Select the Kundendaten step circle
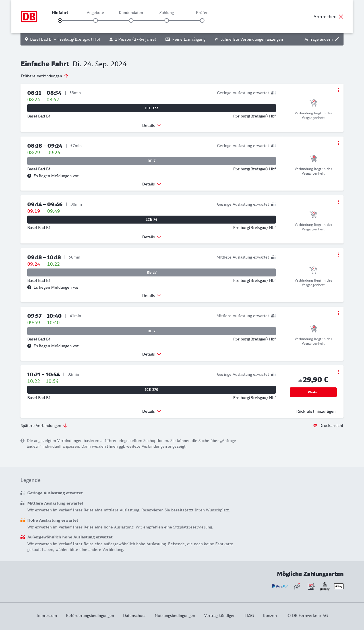The image size is (364, 630). (x=131, y=20)
